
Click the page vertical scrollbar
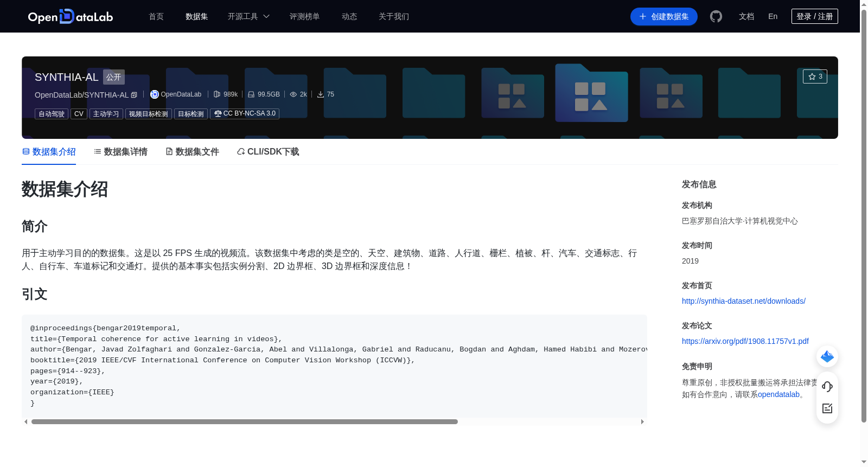[x=864, y=216]
